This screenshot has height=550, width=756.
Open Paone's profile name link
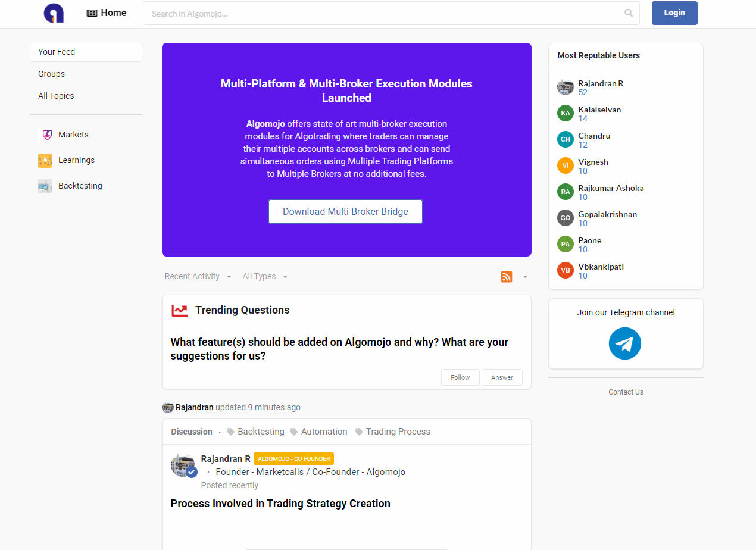point(589,240)
